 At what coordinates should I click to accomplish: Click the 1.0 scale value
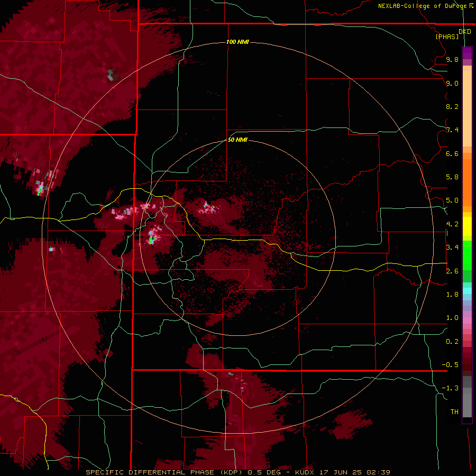click(452, 318)
